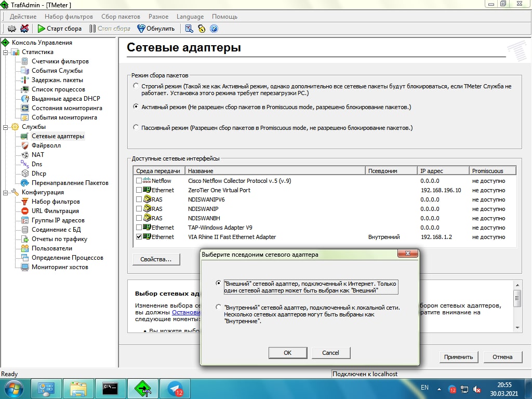Click the settings gear toolbar icon
This screenshot has width=532, height=399.
point(12,29)
